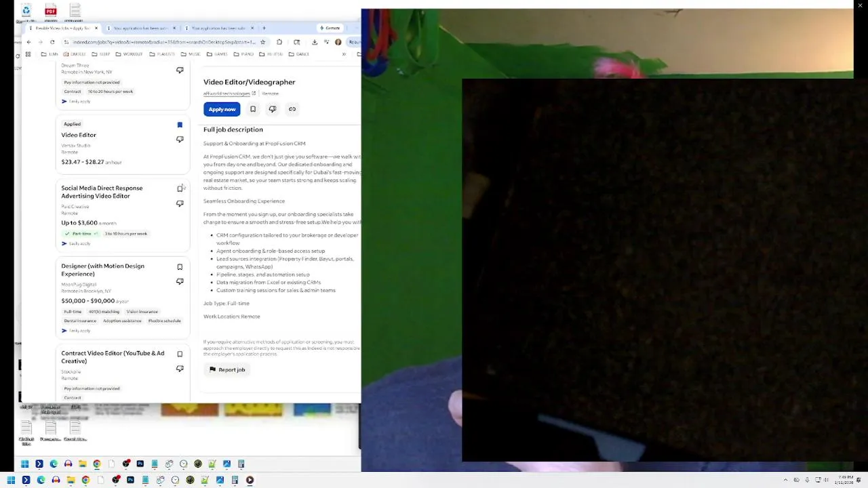Expand the WORKOUT bookmarks folder
The image size is (868, 488).
coord(129,54)
